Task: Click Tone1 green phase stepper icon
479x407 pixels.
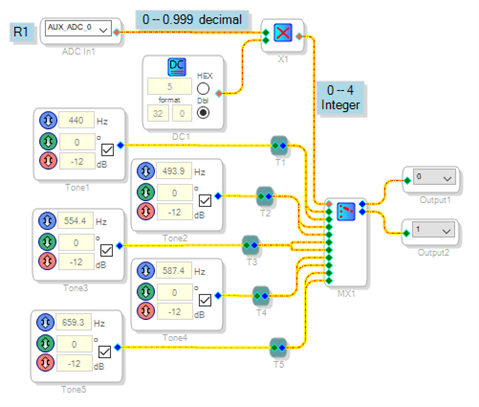Action: [x=48, y=141]
